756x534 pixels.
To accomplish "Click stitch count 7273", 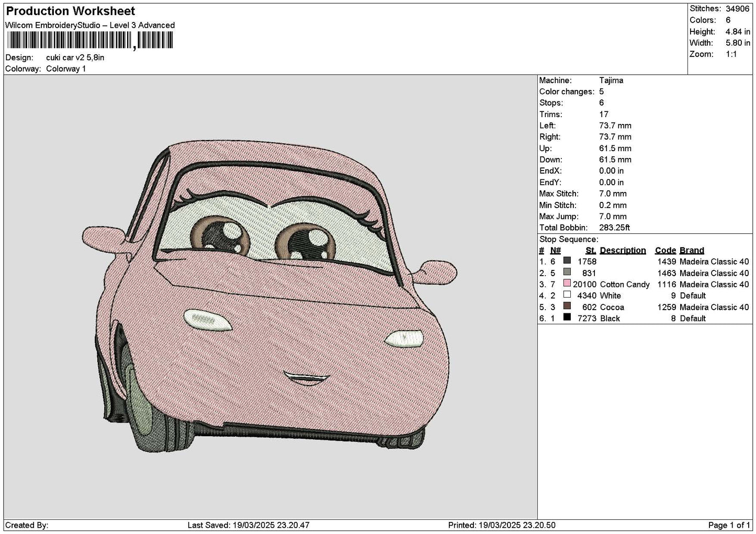I will (x=587, y=319).
